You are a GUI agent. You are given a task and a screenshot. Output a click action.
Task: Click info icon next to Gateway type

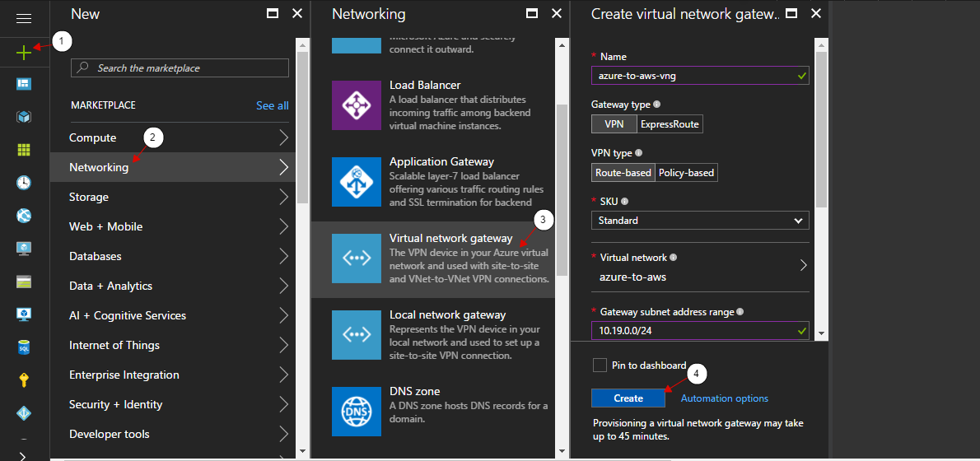tap(657, 105)
